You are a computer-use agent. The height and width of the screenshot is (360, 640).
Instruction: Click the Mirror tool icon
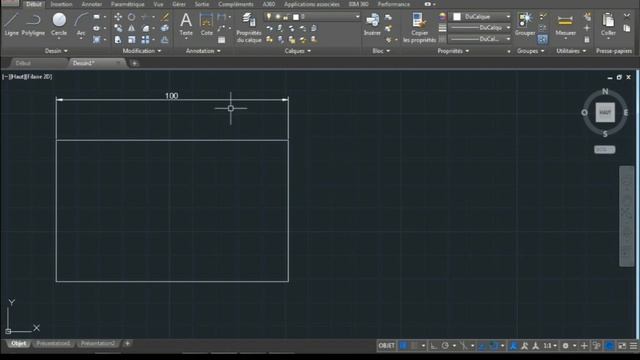tap(131, 28)
